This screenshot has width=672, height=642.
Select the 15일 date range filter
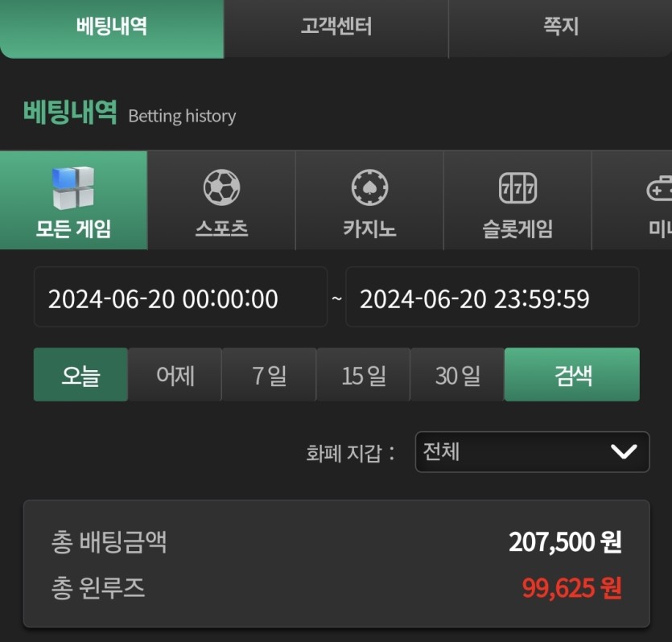[364, 375]
